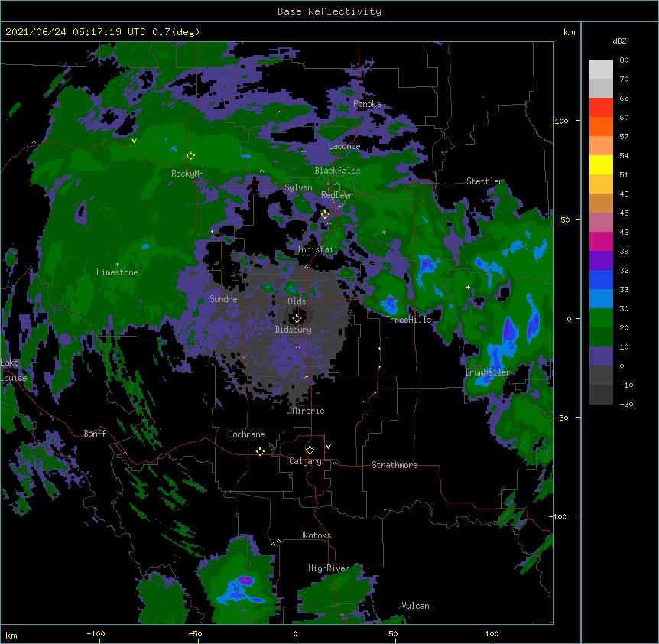This screenshot has height=644, width=659.
Task: Click the 100 label on the bottom axis
Action: pos(492,633)
